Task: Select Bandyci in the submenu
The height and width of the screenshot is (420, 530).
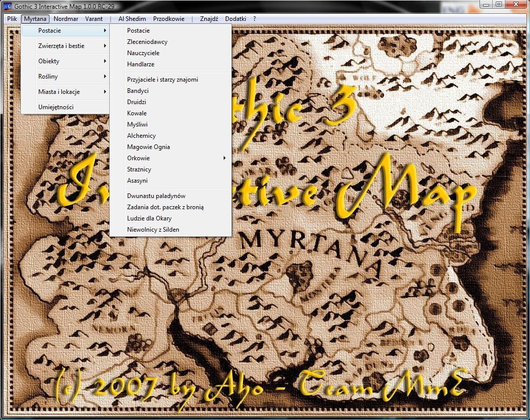Action: click(x=171, y=90)
